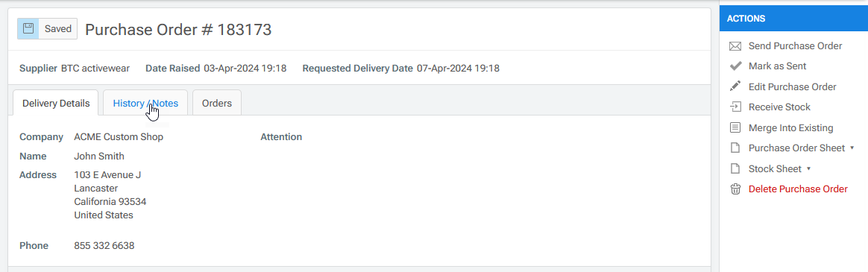Screen dimensions: 868x272
Task: Click the Mark as Sent action
Action: (777, 66)
